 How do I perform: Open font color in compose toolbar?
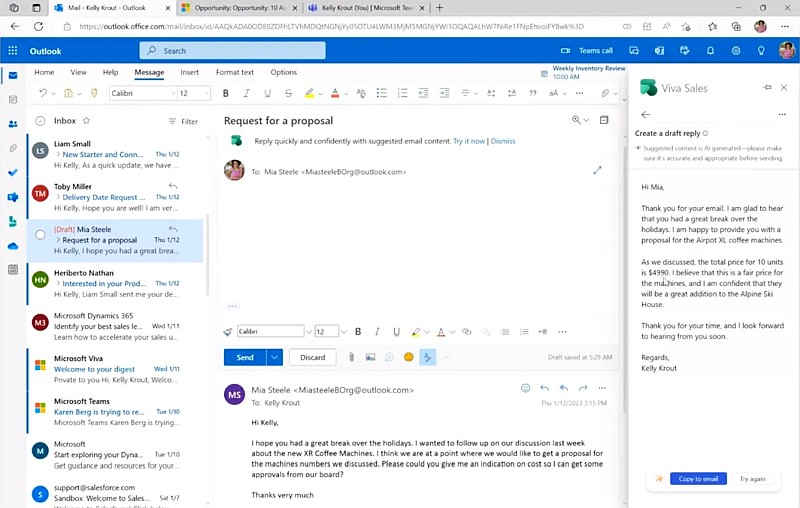[441, 332]
